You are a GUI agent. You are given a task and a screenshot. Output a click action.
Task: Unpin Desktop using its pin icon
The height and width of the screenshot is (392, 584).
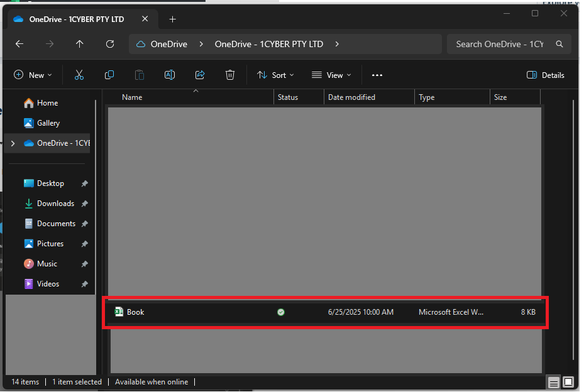pyautogui.click(x=84, y=183)
